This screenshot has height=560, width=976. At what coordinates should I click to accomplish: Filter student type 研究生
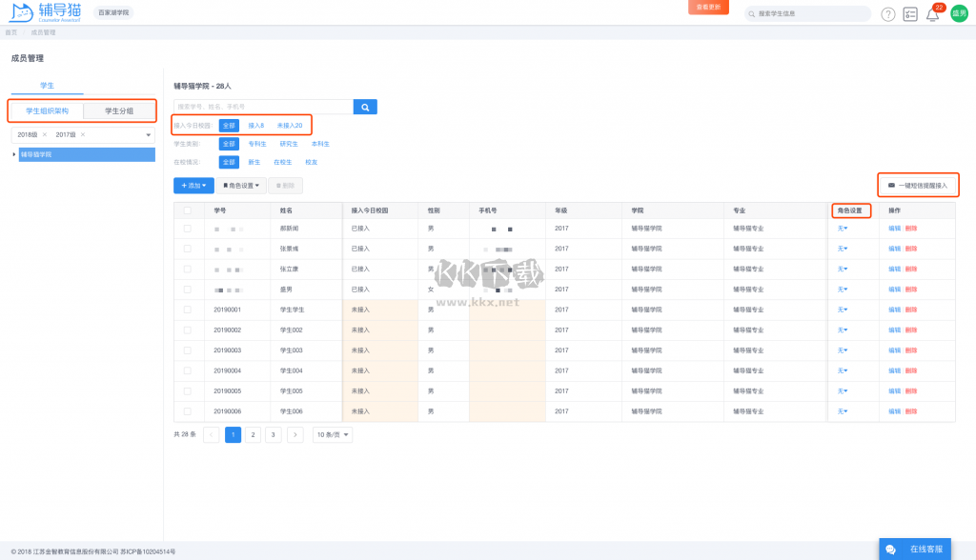point(288,144)
